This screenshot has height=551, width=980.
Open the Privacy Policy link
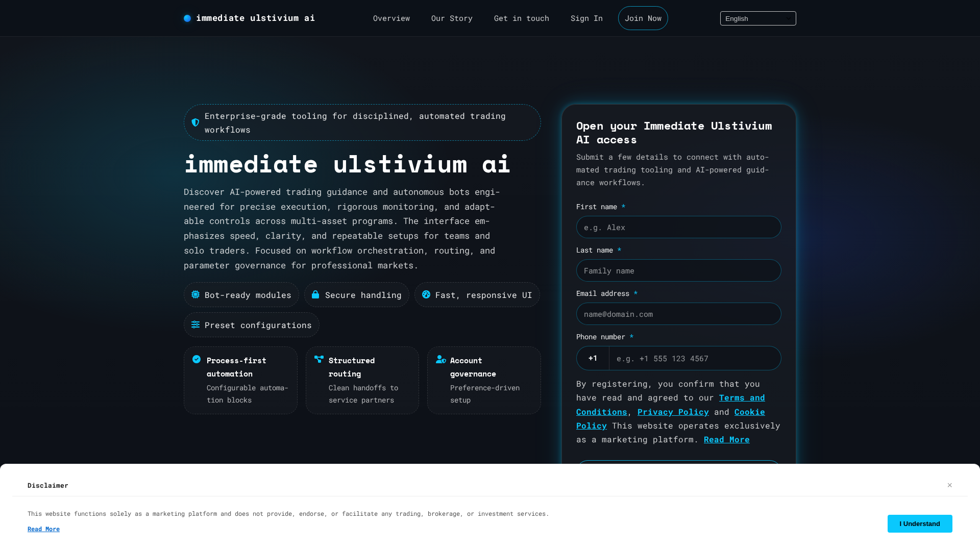673,412
